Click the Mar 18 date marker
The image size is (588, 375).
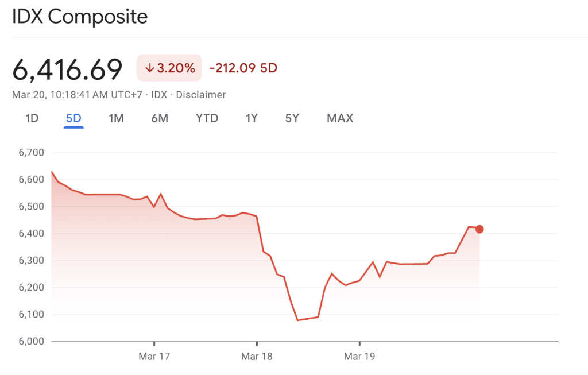click(257, 357)
